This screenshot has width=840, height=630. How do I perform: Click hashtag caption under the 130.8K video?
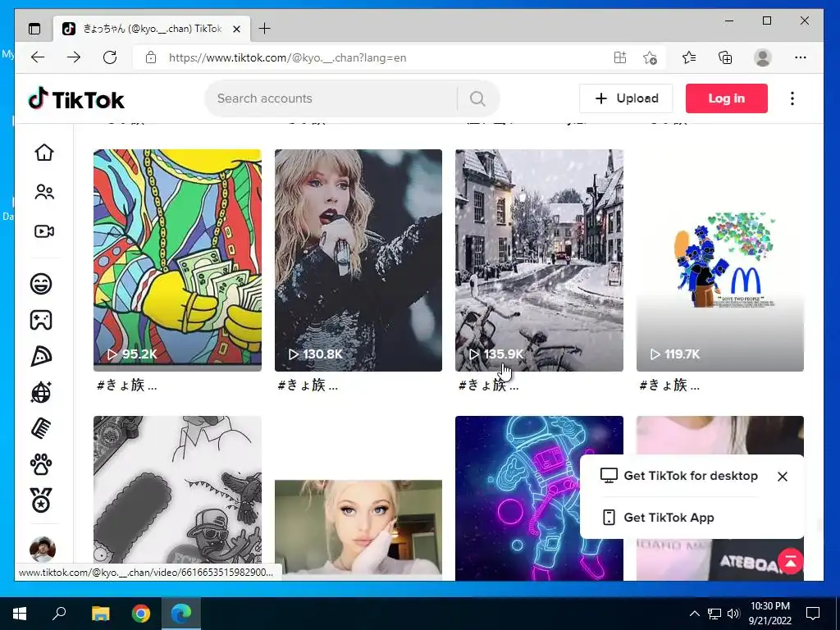point(308,386)
